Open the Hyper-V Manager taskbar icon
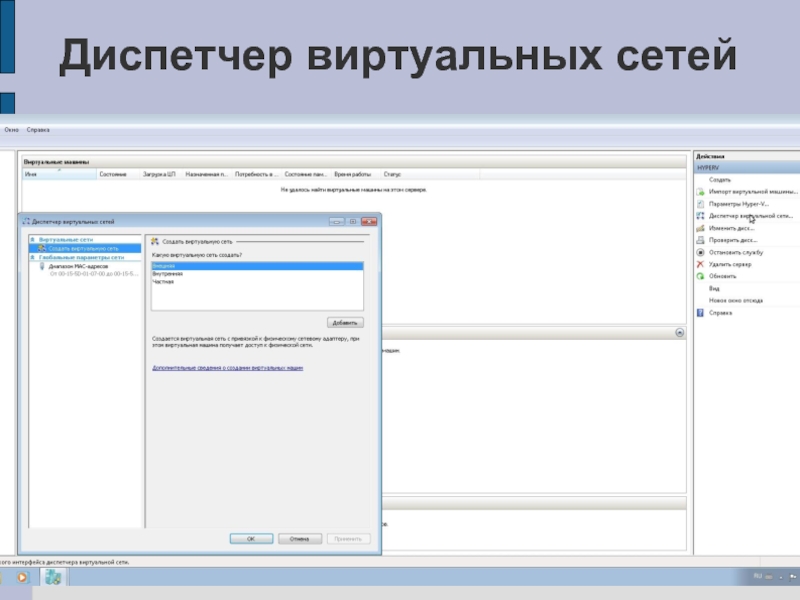The width and height of the screenshot is (800, 600). point(53,577)
